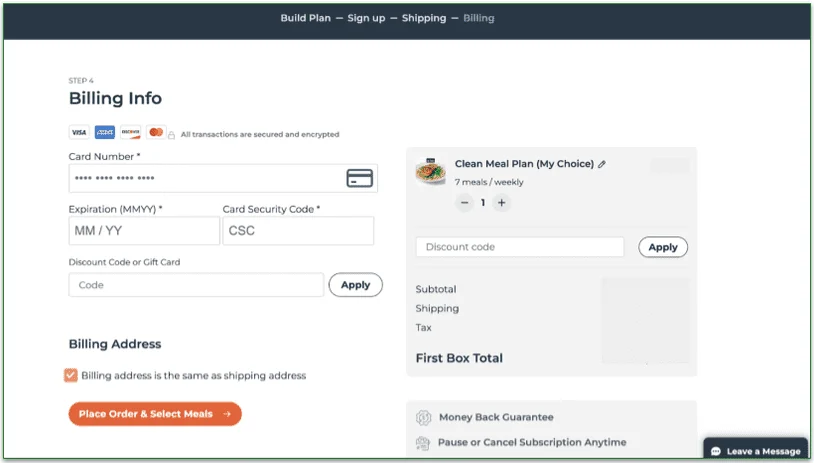Click the Money Back Guarantee text
Screen dimensions: 814x463
click(496, 417)
